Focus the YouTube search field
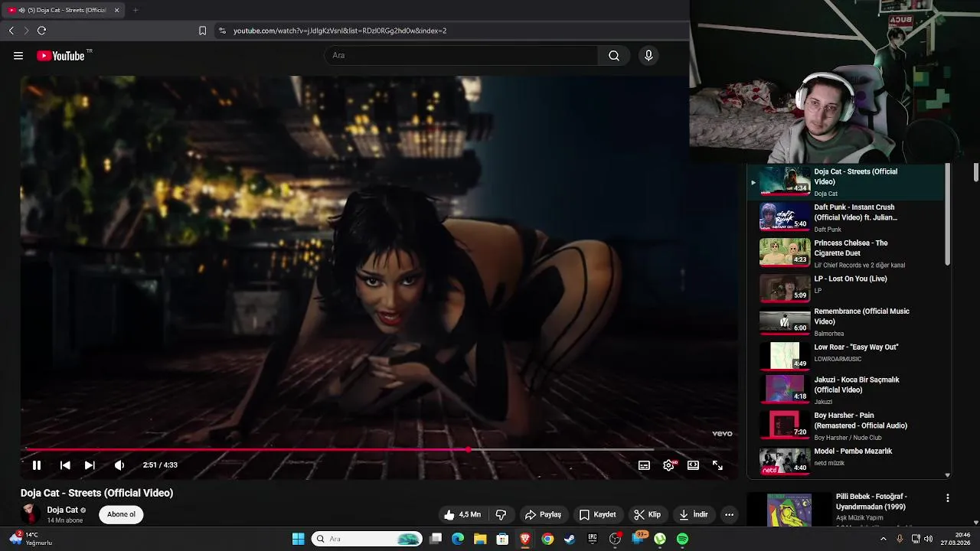The image size is (980, 551). click(x=462, y=55)
